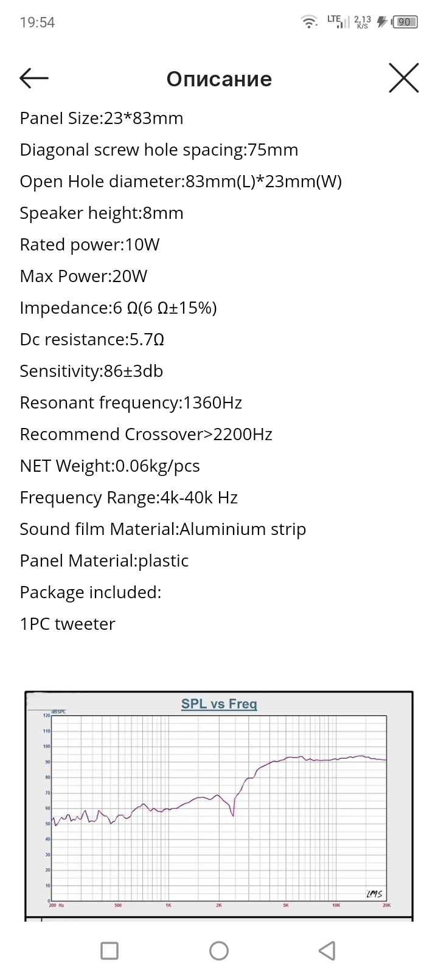Tap the Описание header title
The height and width of the screenshot is (980, 438).
[219, 79]
